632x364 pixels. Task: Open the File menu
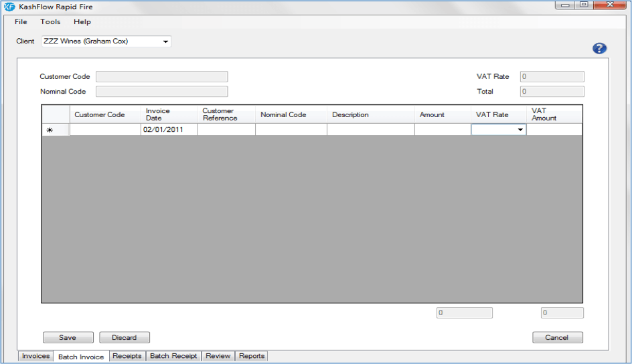(x=21, y=22)
